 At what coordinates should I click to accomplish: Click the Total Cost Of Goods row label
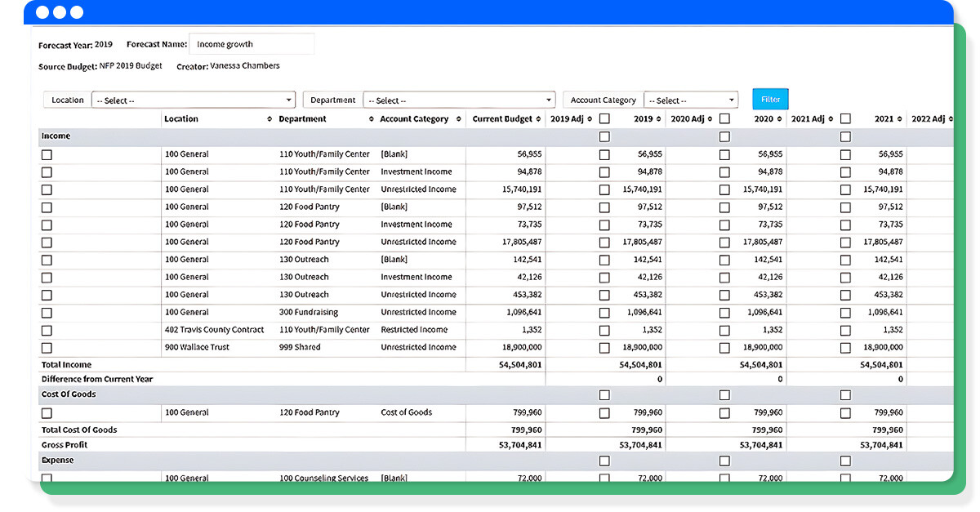pyautogui.click(x=79, y=430)
